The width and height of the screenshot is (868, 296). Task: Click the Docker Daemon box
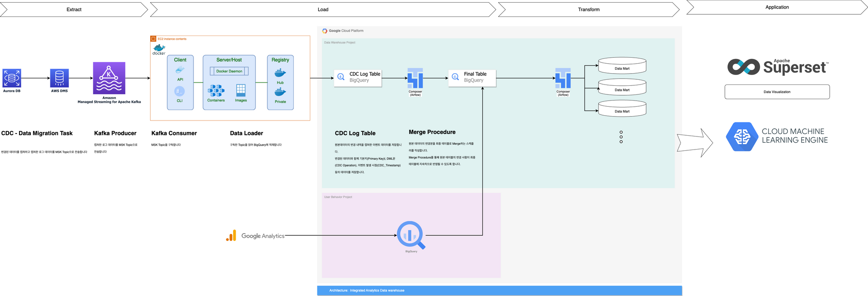tap(229, 71)
